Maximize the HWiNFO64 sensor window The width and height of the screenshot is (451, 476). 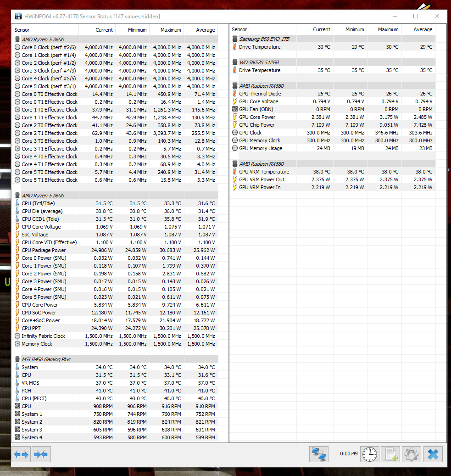coord(416,16)
